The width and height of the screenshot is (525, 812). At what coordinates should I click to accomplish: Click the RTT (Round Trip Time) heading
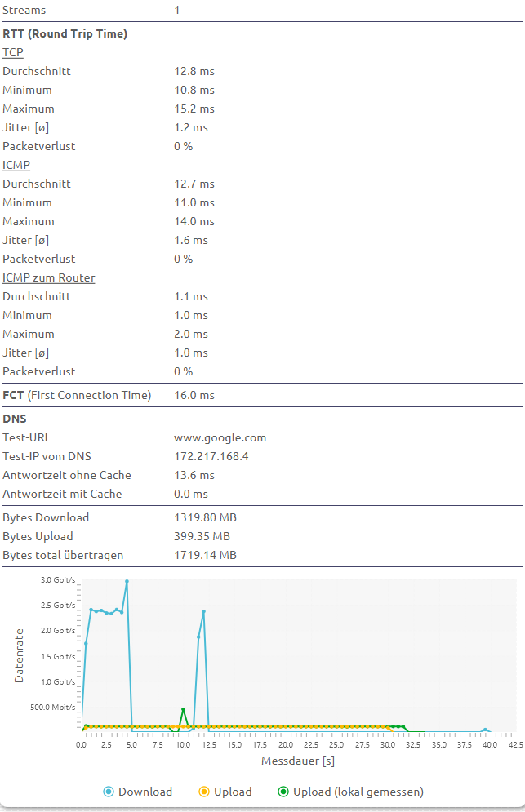tap(65, 33)
